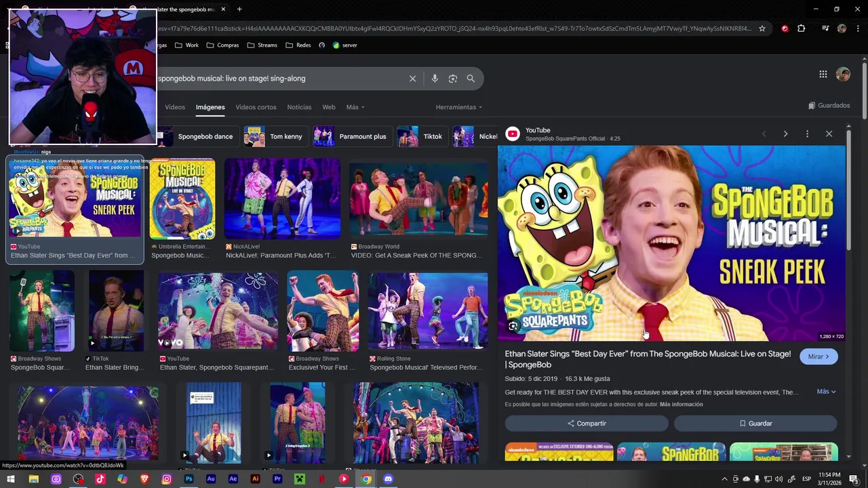Image resolution: width=868 pixels, height=488 pixels.
Task: Filter by Paramount plus chip
Action: click(x=351, y=137)
